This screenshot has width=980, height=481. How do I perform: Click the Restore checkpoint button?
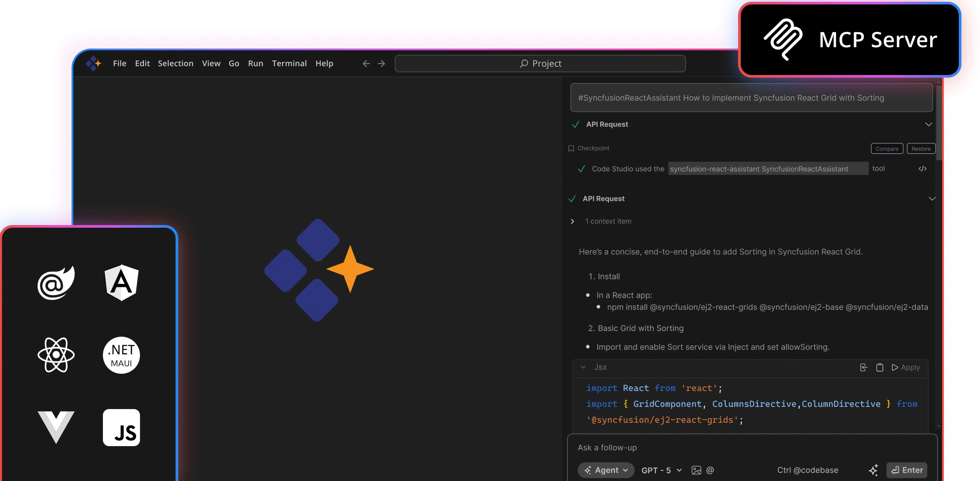pos(921,149)
